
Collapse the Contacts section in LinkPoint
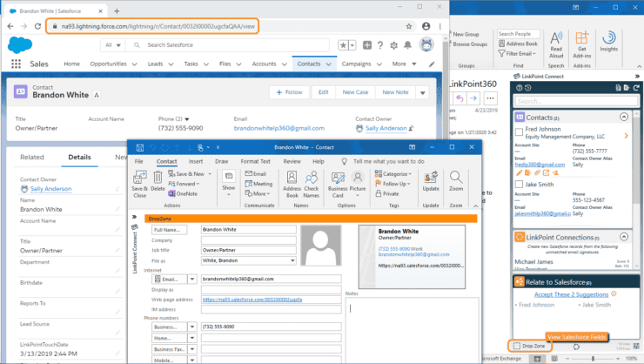click(624, 117)
